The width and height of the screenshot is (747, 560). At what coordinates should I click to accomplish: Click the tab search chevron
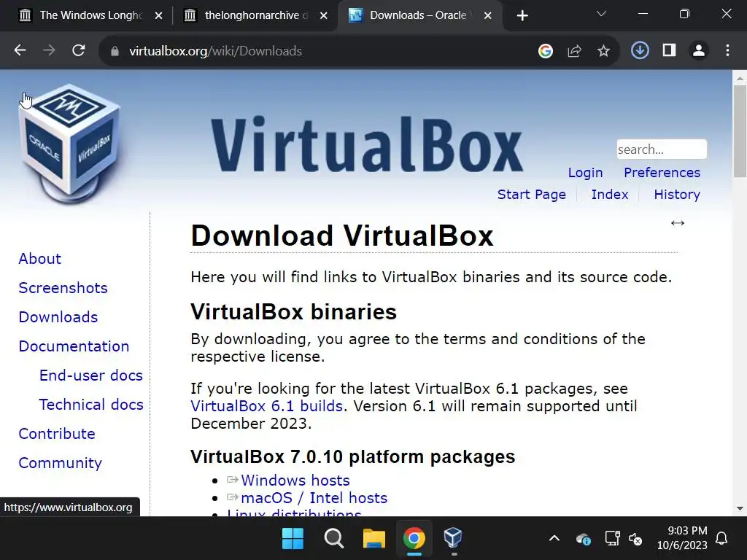(x=601, y=14)
